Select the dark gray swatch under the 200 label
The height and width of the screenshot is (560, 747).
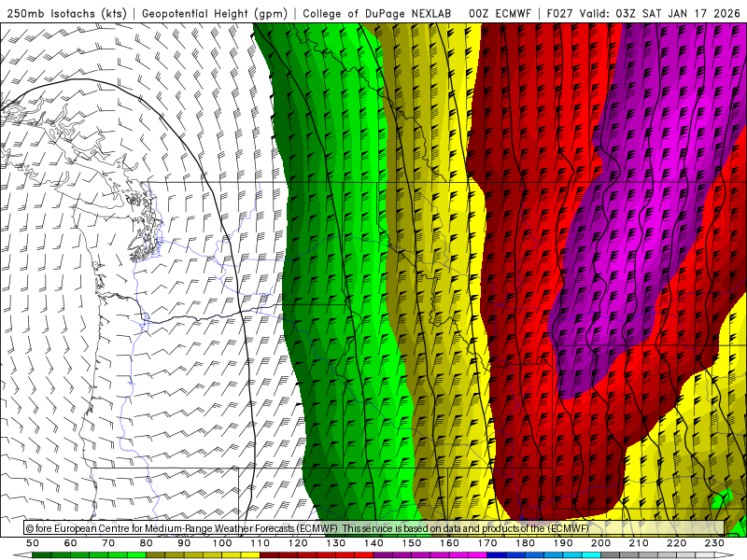coord(611,555)
